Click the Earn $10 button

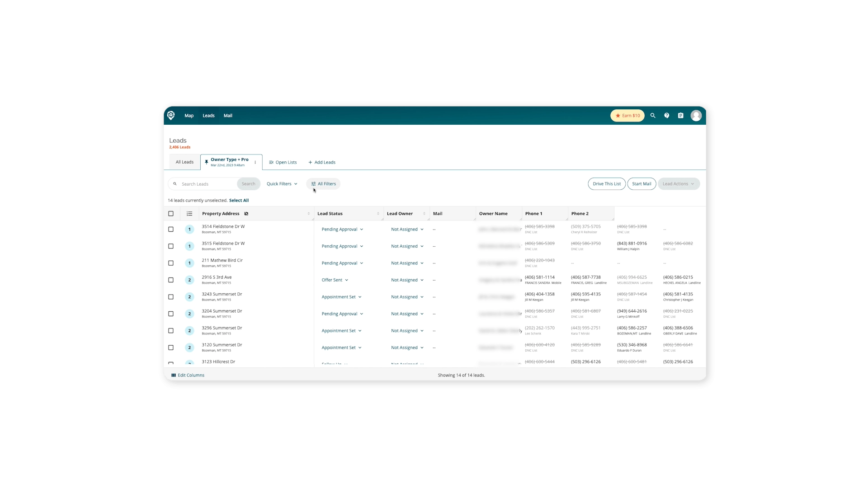[627, 116]
